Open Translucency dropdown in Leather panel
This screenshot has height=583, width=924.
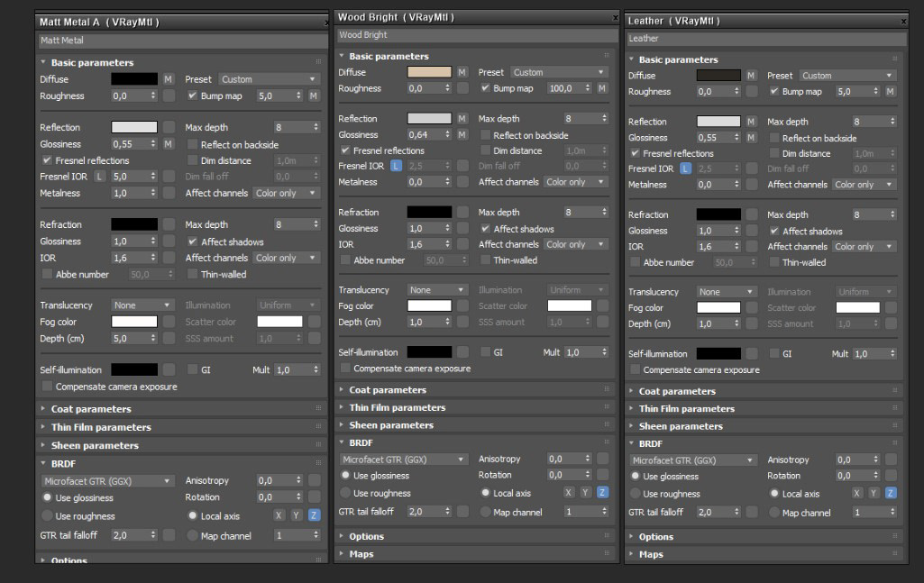(726, 292)
